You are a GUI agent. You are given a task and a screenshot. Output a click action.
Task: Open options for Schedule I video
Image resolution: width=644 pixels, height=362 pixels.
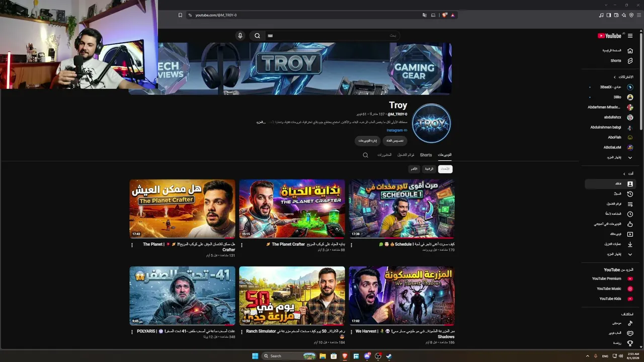pos(351,245)
